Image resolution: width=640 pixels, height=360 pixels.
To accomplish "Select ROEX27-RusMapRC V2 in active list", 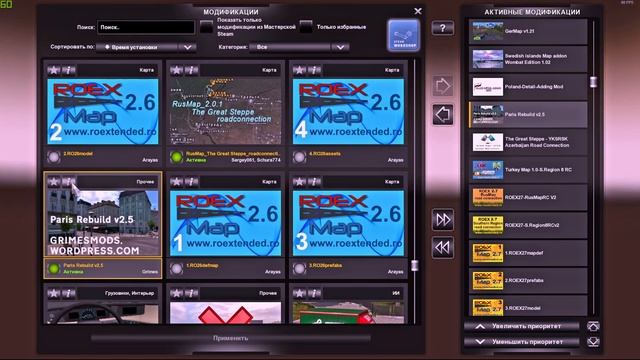I will [528, 198].
